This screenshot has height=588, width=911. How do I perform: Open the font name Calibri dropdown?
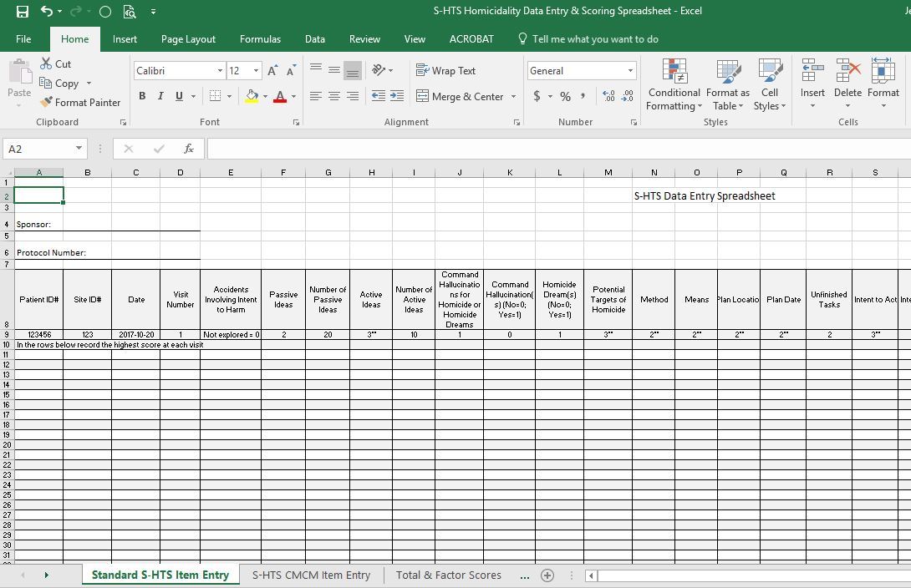click(x=220, y=71)
